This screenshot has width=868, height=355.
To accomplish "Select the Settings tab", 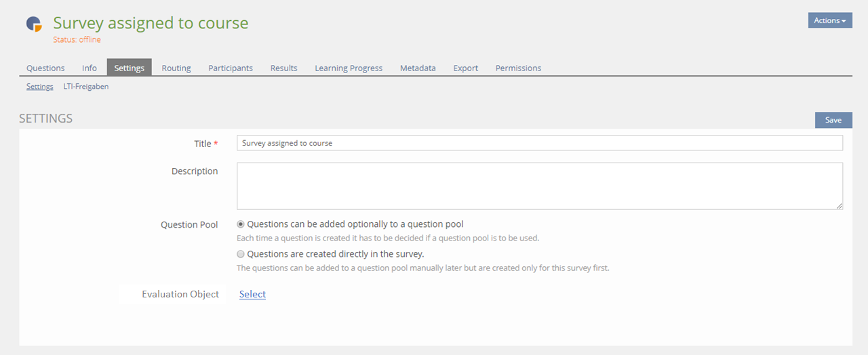I will [129, 68].
